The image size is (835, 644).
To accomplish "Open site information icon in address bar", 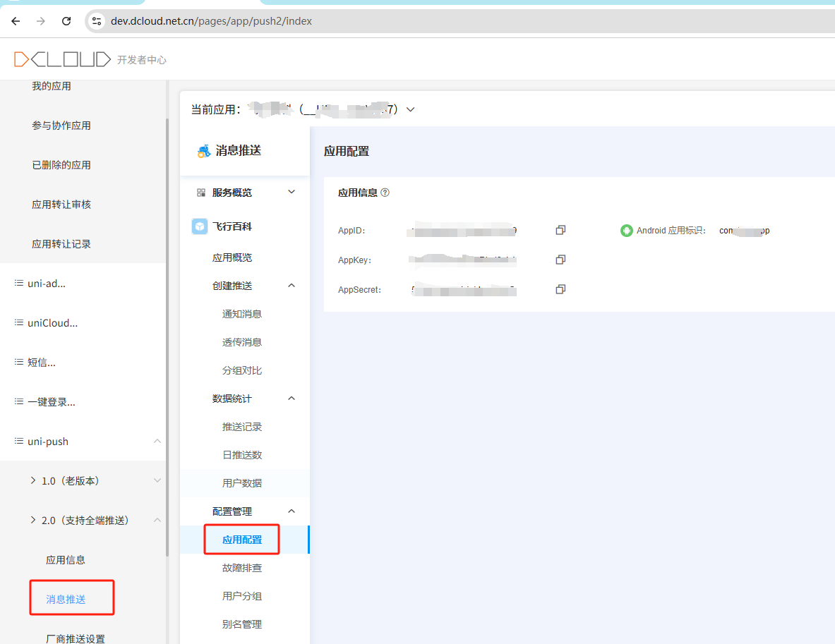I will [x=97, y=21].
